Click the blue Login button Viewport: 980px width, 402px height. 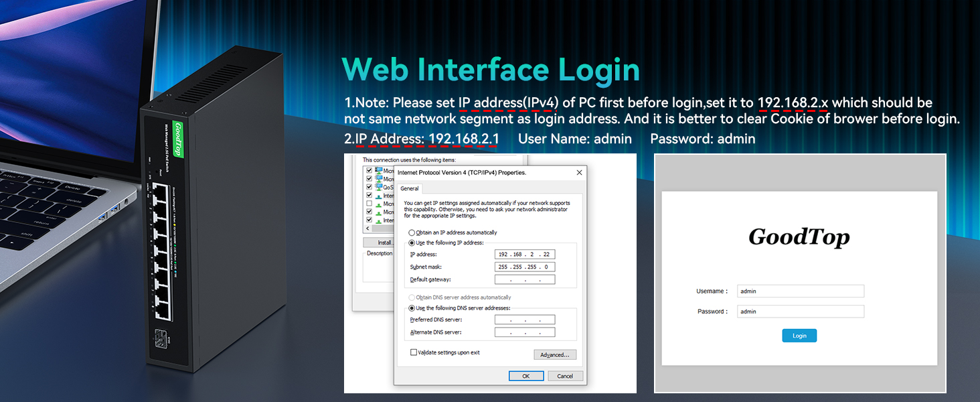click(x=799, y=336)
